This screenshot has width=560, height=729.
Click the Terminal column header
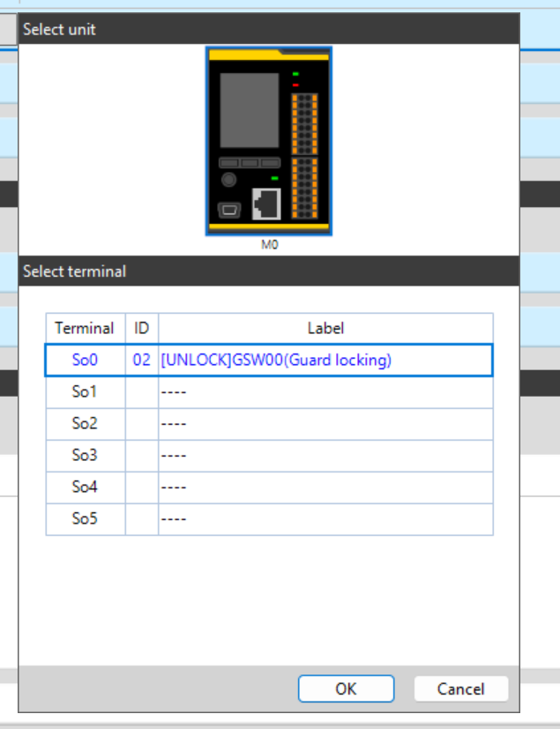[86, 328]
